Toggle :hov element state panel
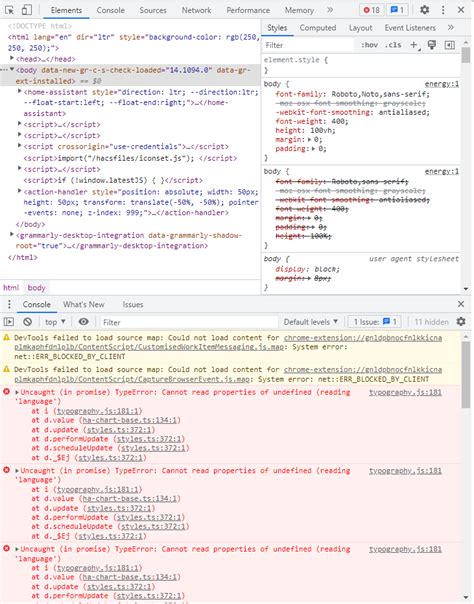474x604 pixels. 369,45
